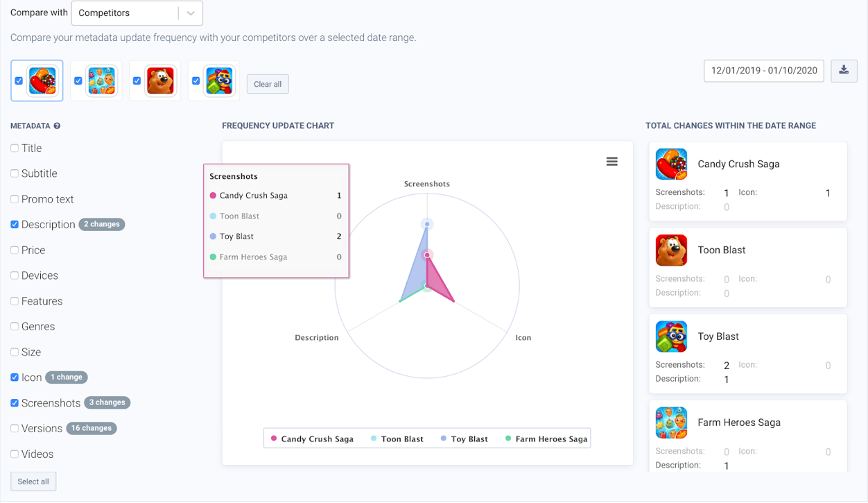Viewport: 868px width, 503px height.
Task: Open the chart hamburger menu icon
Action: 611,162
